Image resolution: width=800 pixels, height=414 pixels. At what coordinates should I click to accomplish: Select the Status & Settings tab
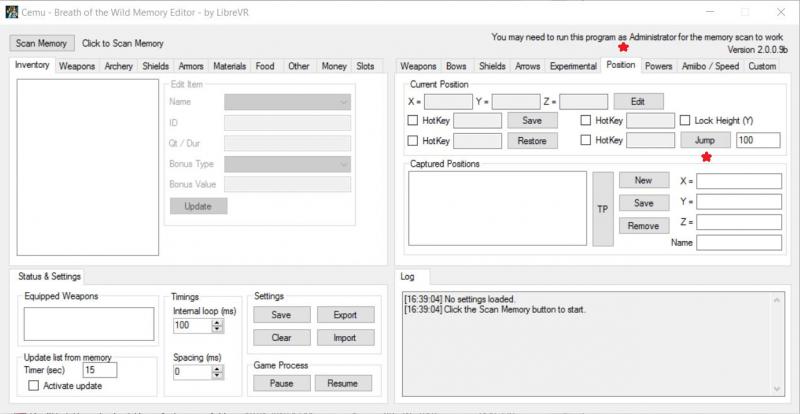point(49,277)
